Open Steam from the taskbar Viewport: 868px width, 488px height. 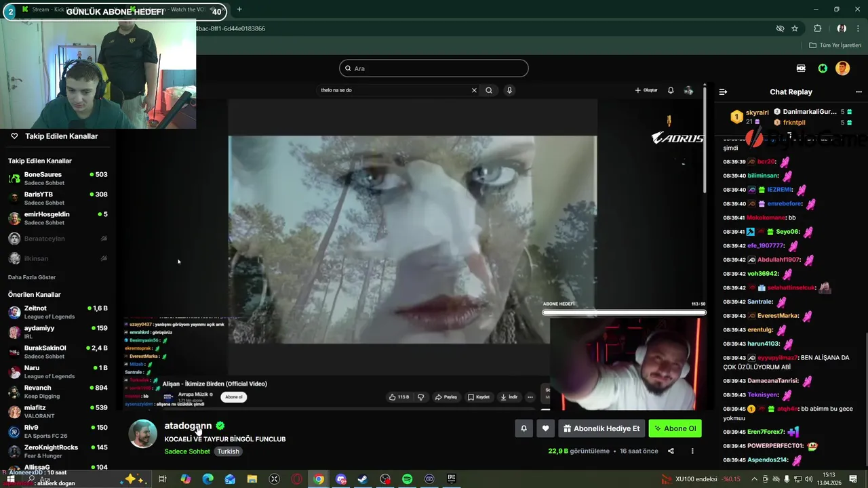pyautogui.click(x=363, y=479)
